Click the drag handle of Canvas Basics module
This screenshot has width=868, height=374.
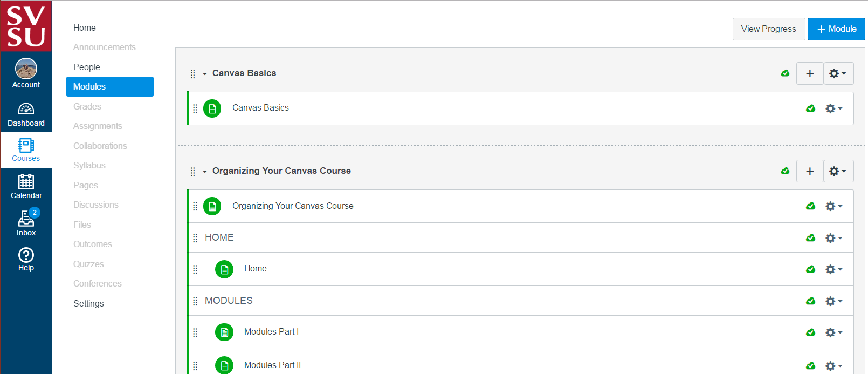[192, 74]
